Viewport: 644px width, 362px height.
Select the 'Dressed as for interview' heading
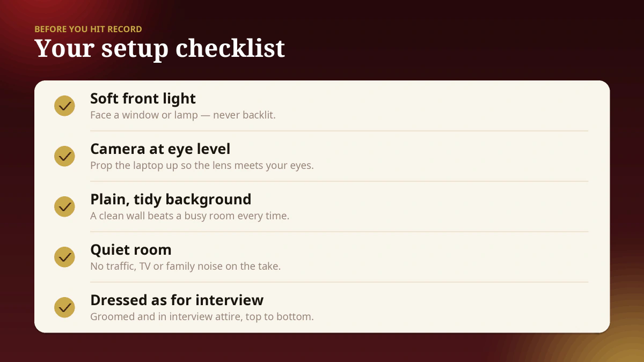pos(177,300)
